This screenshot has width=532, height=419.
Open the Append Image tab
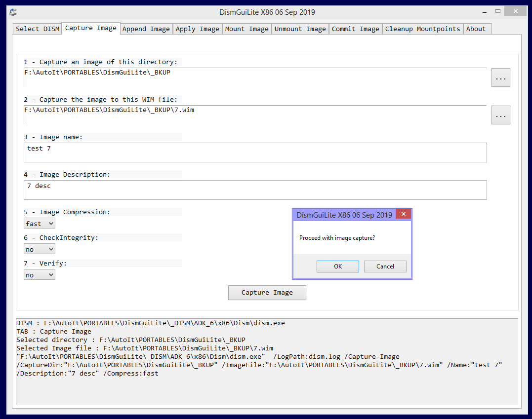[x=146, y=29]
